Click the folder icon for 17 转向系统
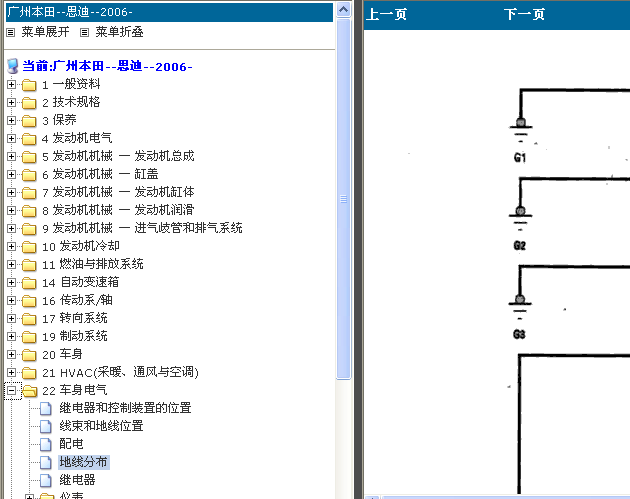 point(29,319)
